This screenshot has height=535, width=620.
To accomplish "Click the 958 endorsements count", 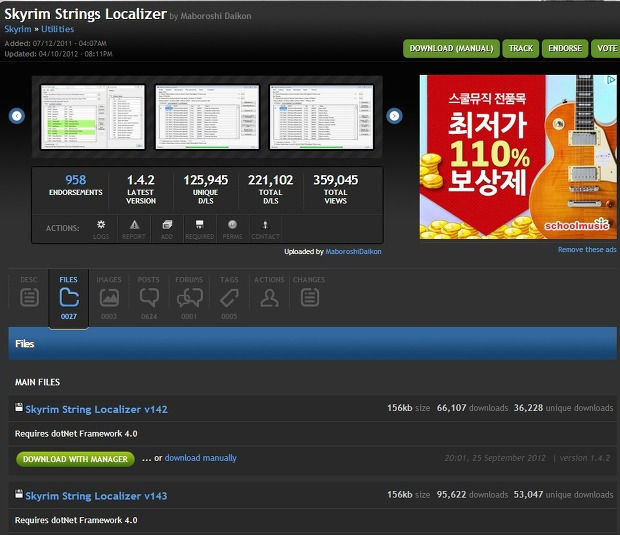I will [x=76, y=180].
